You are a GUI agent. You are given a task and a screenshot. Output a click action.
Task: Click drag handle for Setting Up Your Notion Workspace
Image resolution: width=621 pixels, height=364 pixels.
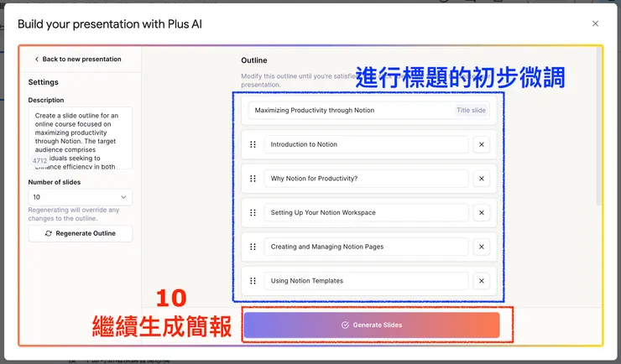click(253, 212)
